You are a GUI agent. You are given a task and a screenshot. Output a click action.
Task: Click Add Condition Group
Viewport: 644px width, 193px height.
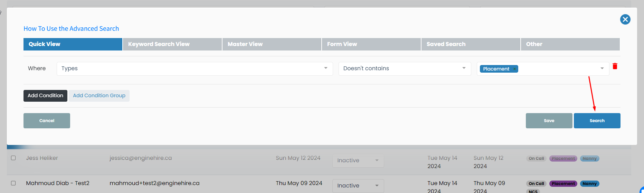99,96
